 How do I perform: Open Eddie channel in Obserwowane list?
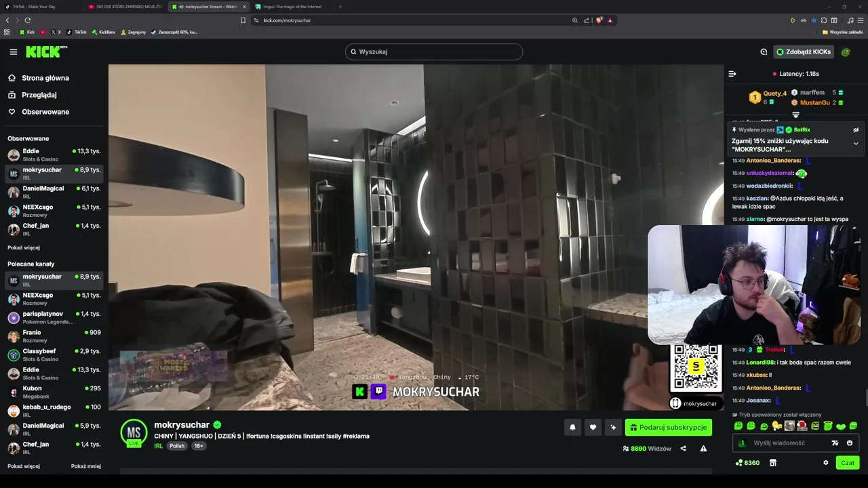(x=54, y=155)
